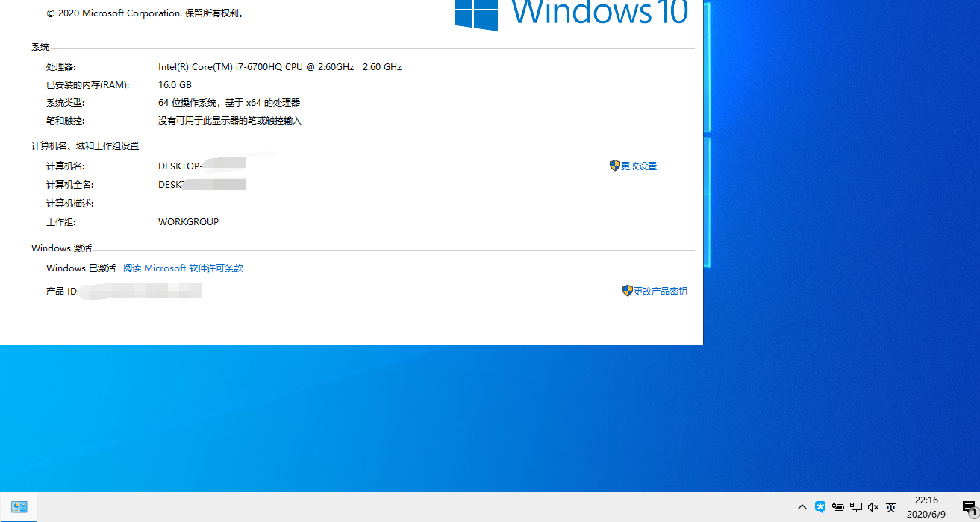
Task: Click the network status icon in the tray
Action: click(x=855, y=506)
